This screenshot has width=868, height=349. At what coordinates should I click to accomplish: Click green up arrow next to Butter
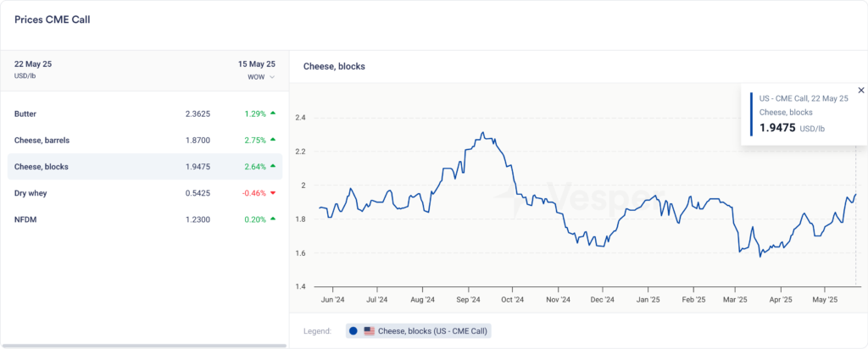pyautogui.click(x=273, y=114)
